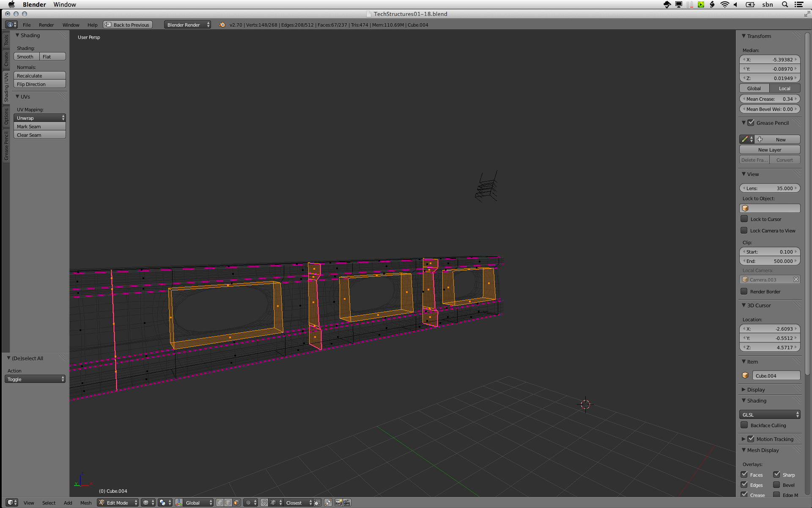Click the OpenGL render image camera icon
Screen dimensions: 812x508
[x=339, y=502]
